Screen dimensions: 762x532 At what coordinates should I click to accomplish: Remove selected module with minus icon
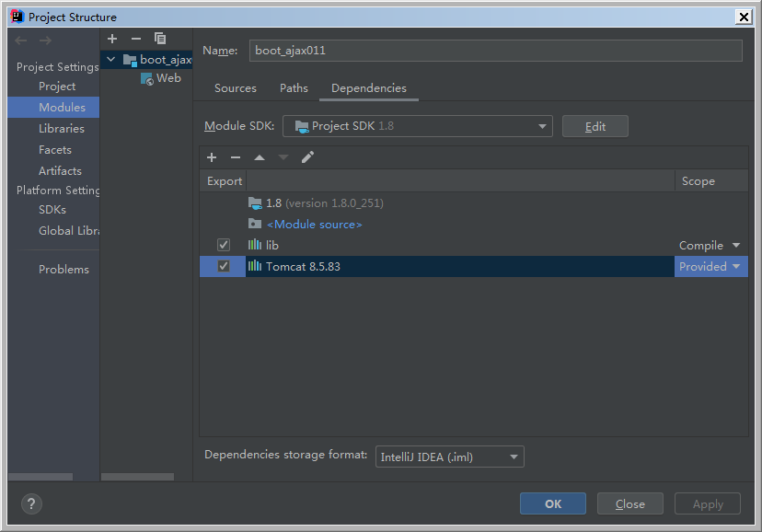coord(136,39)
